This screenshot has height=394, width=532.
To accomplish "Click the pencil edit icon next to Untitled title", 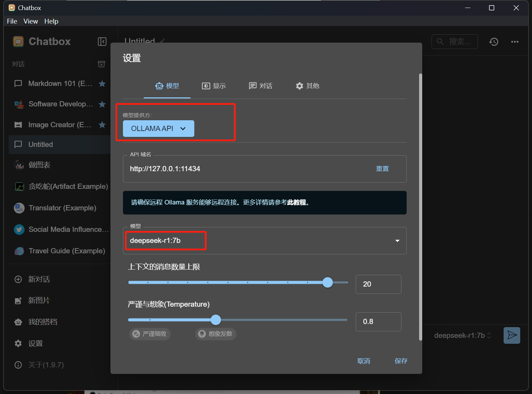I will tap(162, 41).
